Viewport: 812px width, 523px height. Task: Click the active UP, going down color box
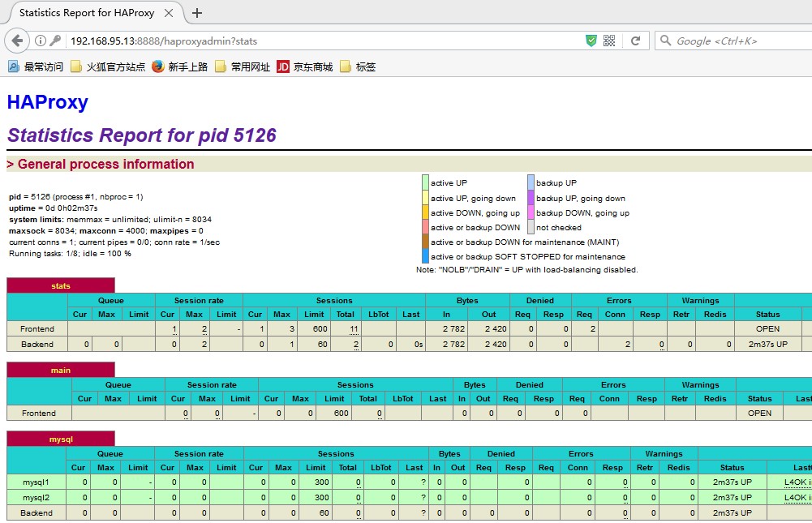point(425,198)
